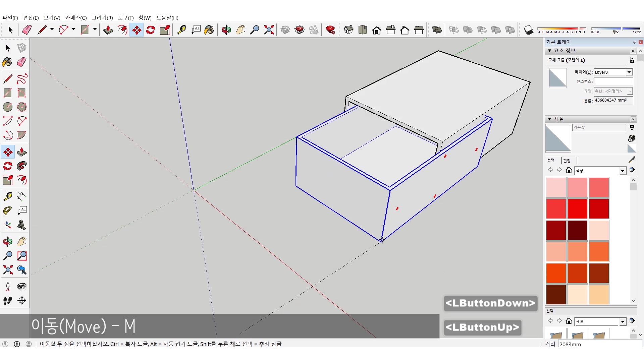Switch to the 편집 materials tab

pyautogui.click(x=567, y=161)
